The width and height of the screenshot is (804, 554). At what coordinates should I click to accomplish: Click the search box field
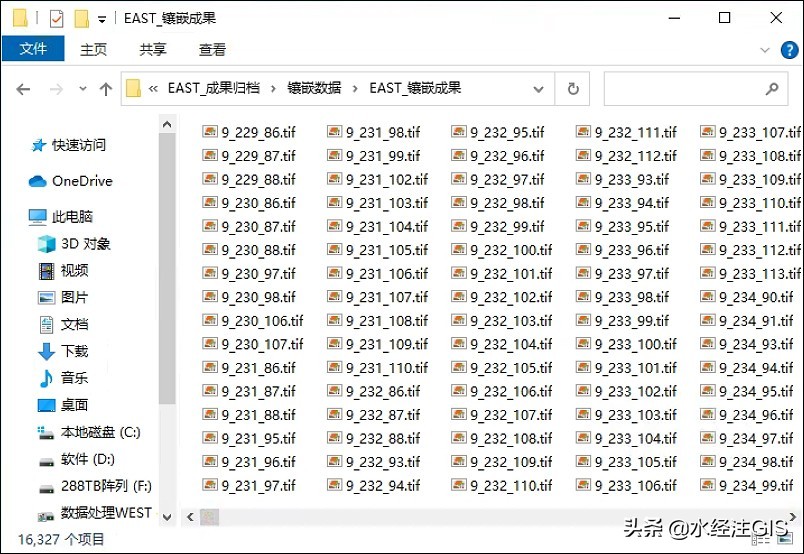click(x=696, y=89)
